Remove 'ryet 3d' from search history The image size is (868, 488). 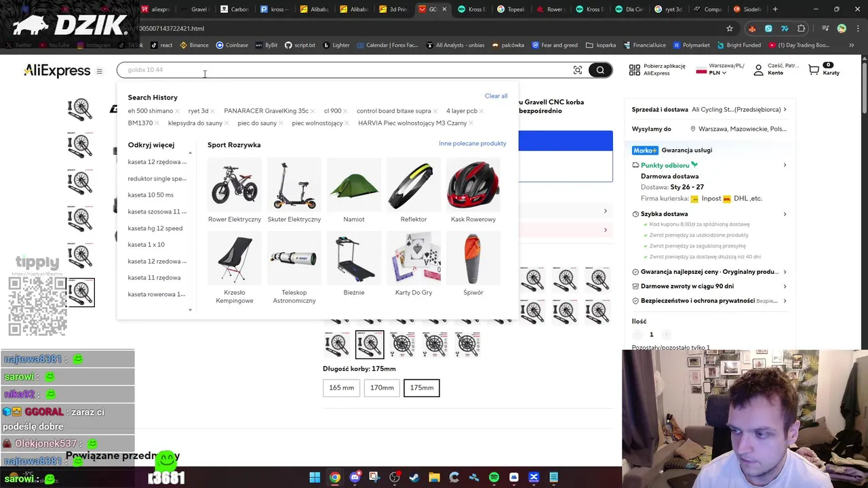(x=213, y=111)
